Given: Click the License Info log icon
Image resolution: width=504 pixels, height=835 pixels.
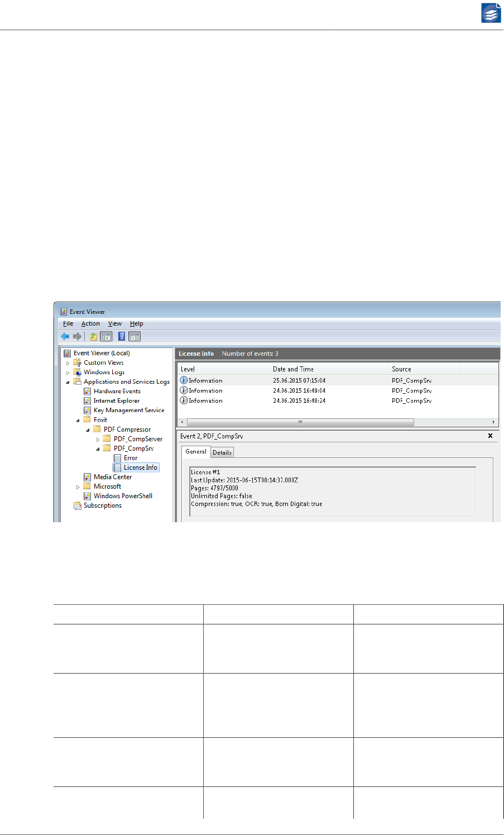Looking at the screenshot, I should [117, 467].
